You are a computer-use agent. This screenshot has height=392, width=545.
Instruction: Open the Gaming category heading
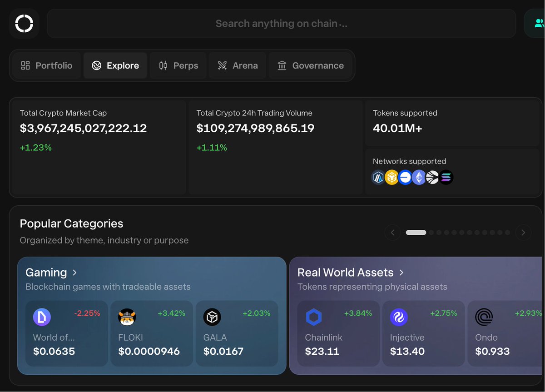pyautogui.click(x=46, y=273)
